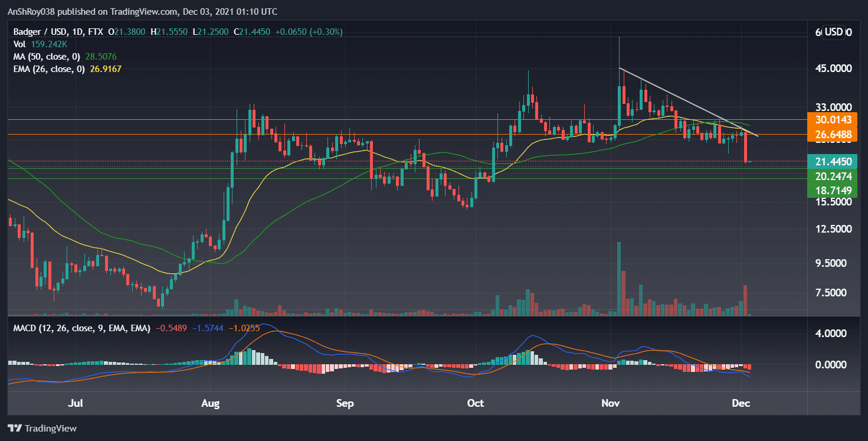Click the TradingView logo at bottom left

pyautogui.click(x=42, y=428)
